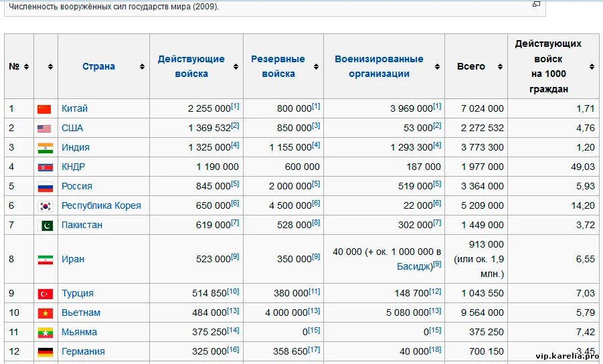Viewport: 603px width, 364px height.
Task: Select the total value 1 043 550
Action: click(x=483, y=293)
